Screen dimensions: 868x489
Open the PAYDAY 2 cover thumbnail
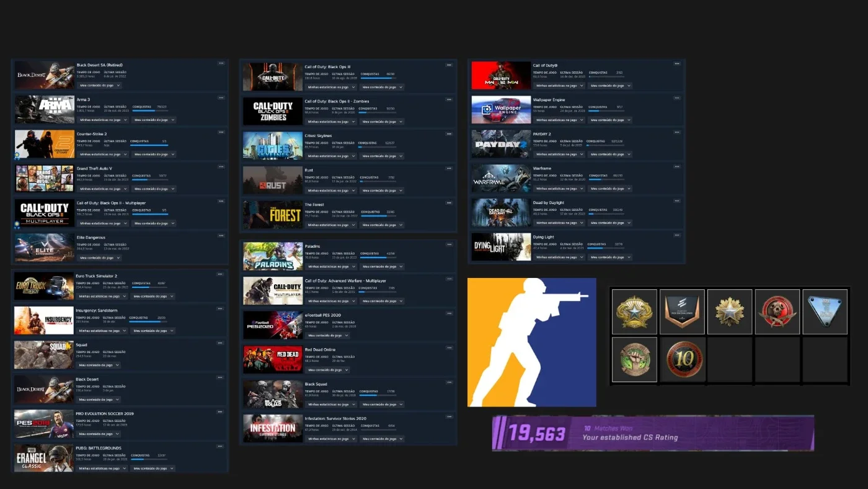pos(501,144)
